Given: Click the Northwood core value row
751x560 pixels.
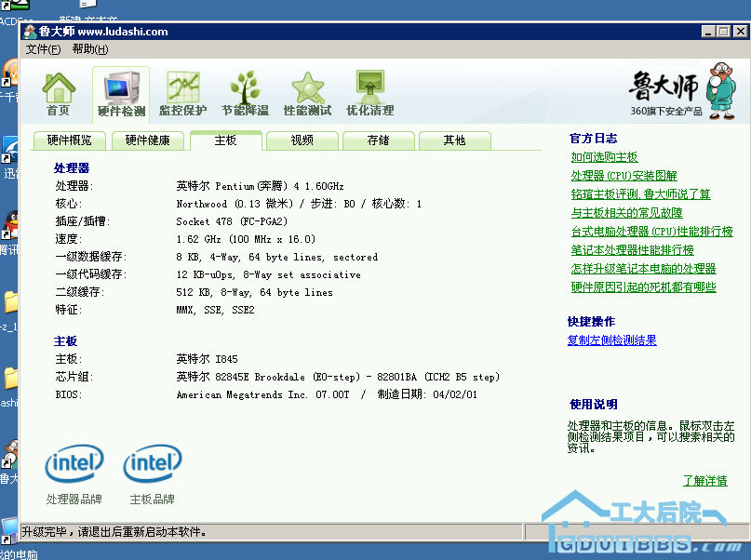Looking at the screenshot, I should point(299,204).
